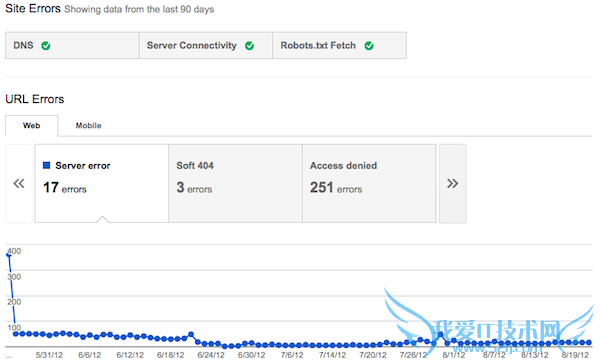Open the Server Connectivity status box

[206, 46]
